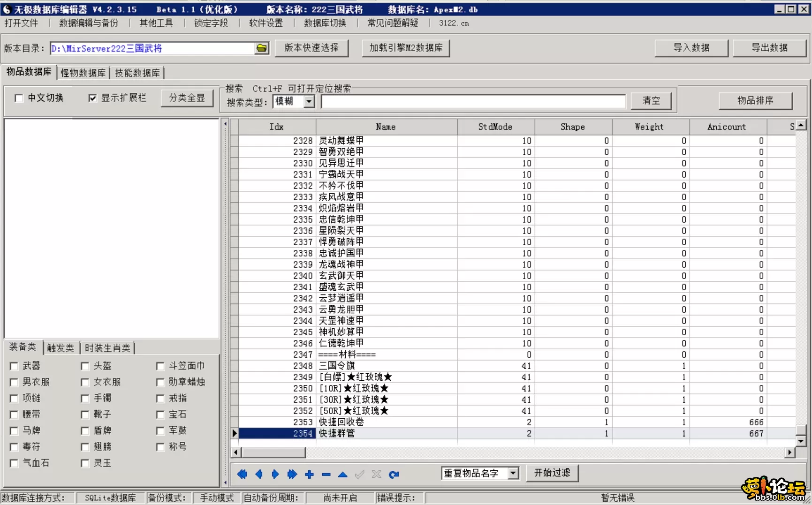
Task: Delete record minus icon
Action: pyautogui.click(x=326, y=475)
